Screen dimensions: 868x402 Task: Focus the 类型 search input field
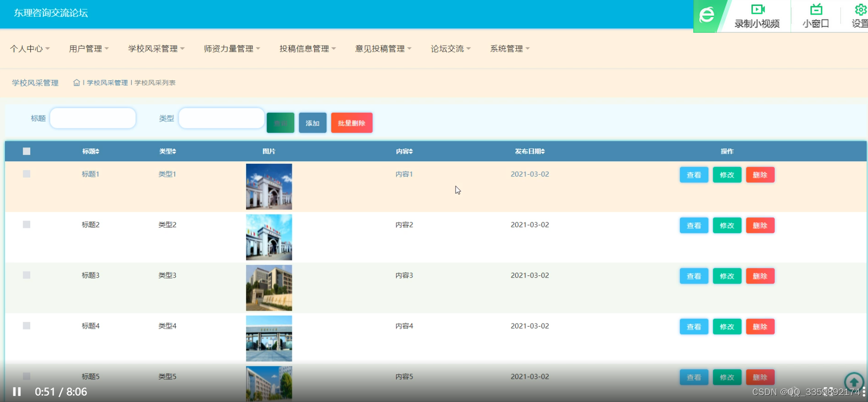[x=221, y=118]
